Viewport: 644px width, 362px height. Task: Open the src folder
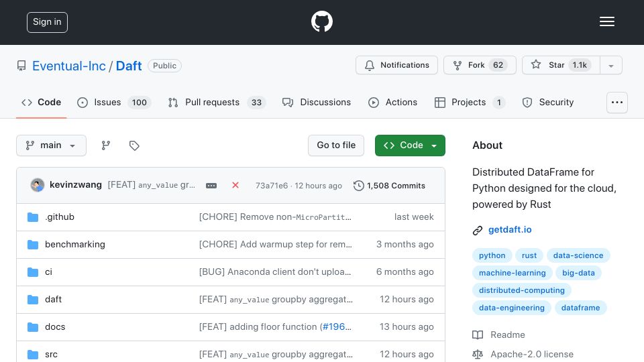tap(51, 354)
